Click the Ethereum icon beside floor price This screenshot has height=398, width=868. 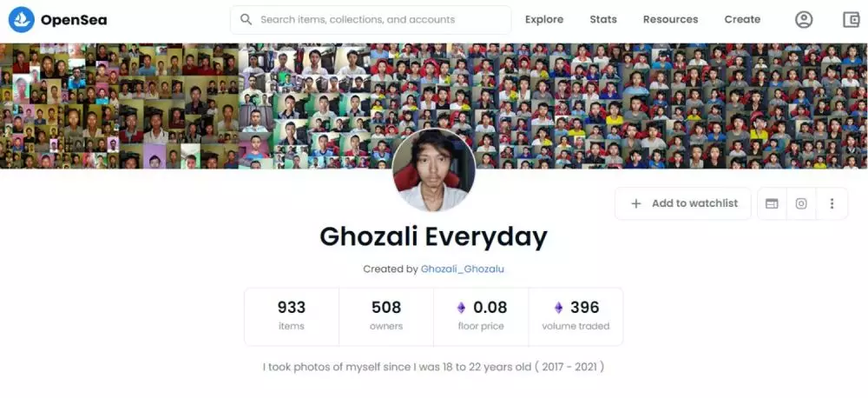tap(461, 307)
